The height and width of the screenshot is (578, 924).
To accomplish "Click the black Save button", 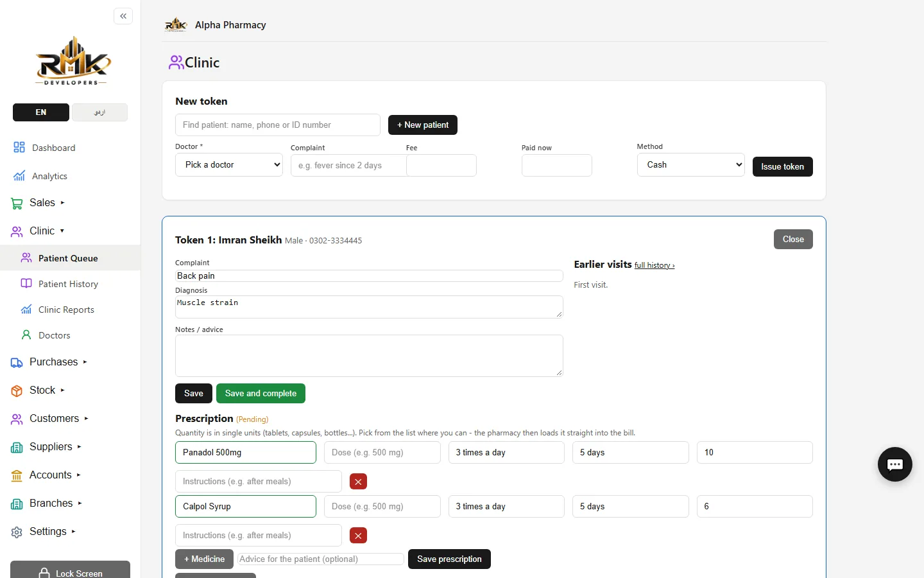I will 194,394.
